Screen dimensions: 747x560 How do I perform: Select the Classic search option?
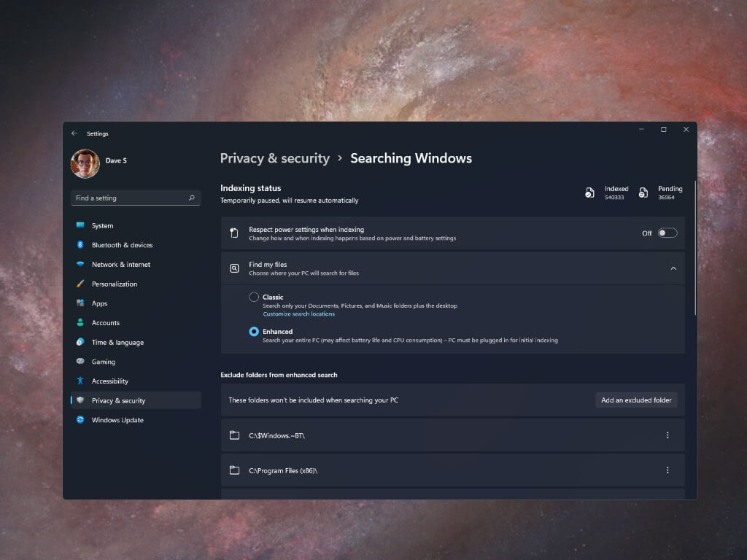[x=254, y=297]
